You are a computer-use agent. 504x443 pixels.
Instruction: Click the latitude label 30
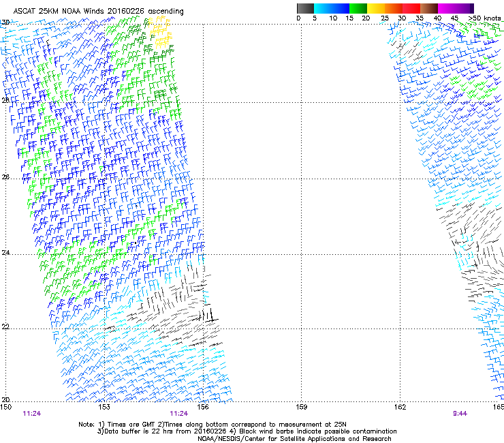pos(5,22)
